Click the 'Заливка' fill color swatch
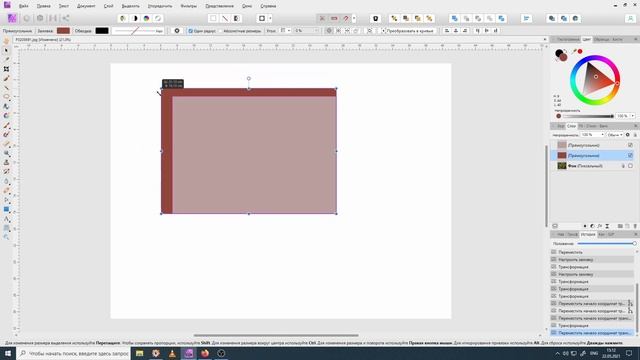The width and height of the screenshot is (640, 360). tap(63, 31)
